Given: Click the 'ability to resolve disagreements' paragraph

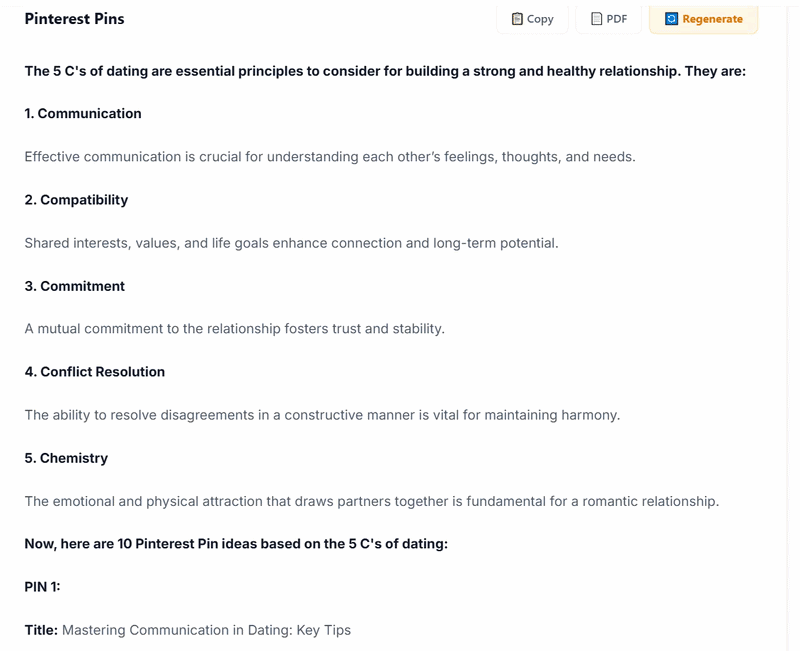Looking at the screenshot, I should pos(322,415).
